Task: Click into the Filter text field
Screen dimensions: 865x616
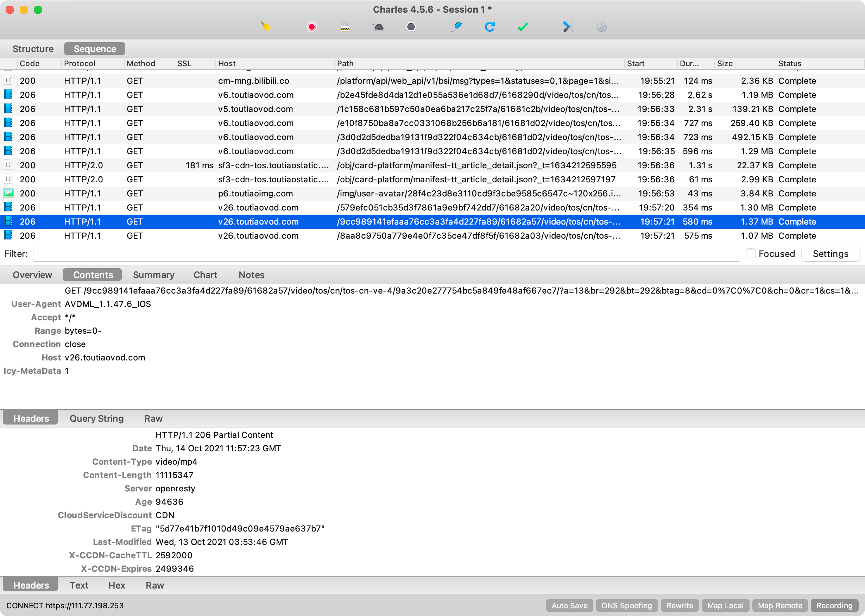Action: coord(386,254)
